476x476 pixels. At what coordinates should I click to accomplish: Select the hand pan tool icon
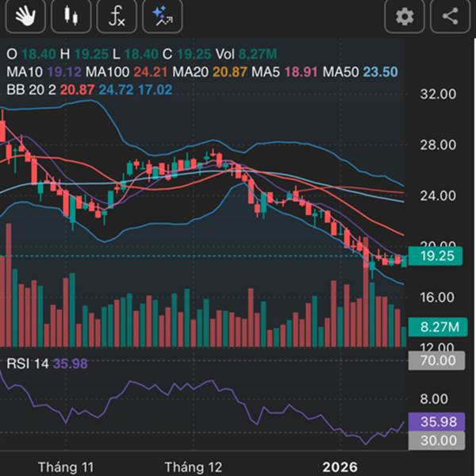pos(25,16)
